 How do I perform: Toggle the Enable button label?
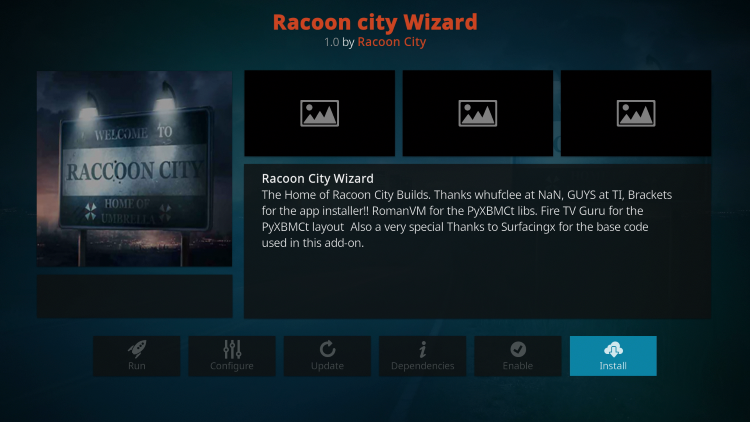tap(518, 366)
